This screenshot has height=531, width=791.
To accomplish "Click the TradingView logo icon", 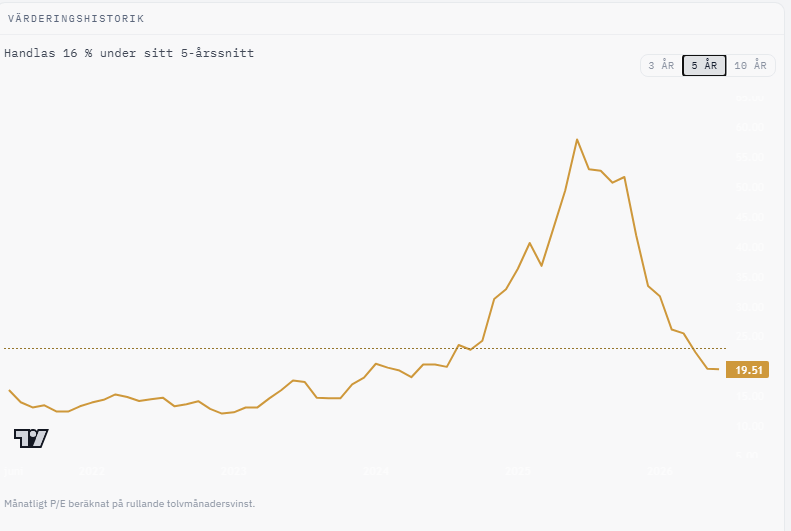I will 31,438.
